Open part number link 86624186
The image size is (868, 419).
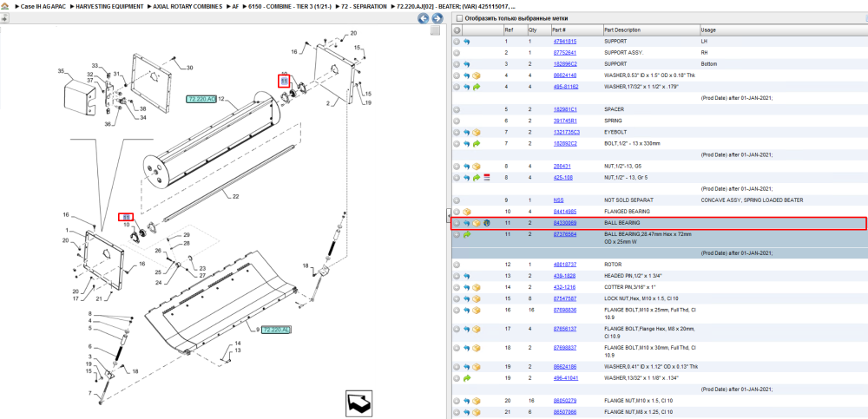tap(565, 367)
